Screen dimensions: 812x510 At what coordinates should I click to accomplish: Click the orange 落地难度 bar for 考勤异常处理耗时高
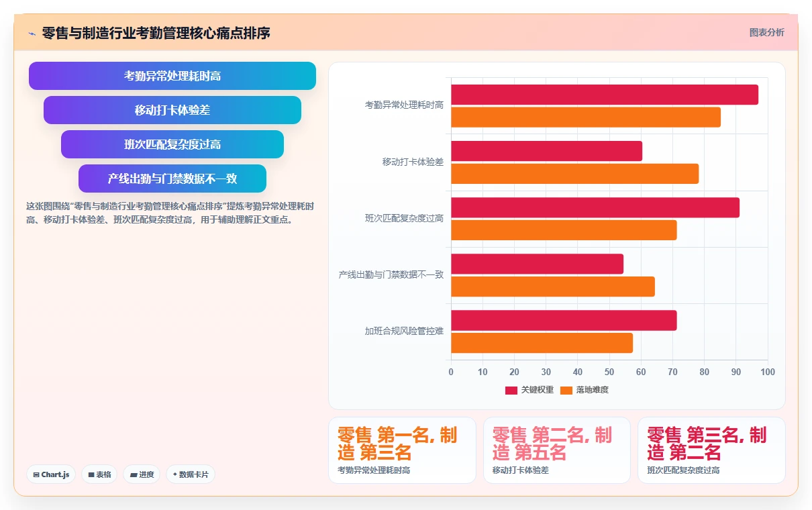(x=586, y=117)
